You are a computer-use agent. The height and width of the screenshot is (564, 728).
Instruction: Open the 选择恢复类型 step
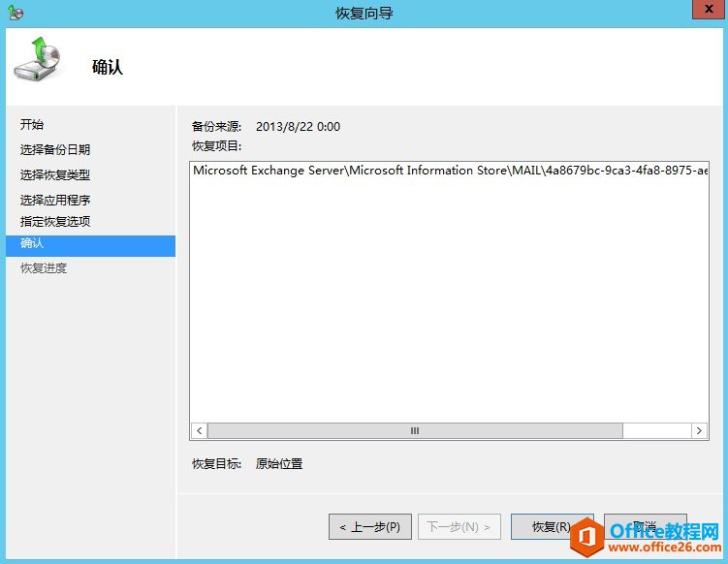pyautogui.click(x=55, y=175)
